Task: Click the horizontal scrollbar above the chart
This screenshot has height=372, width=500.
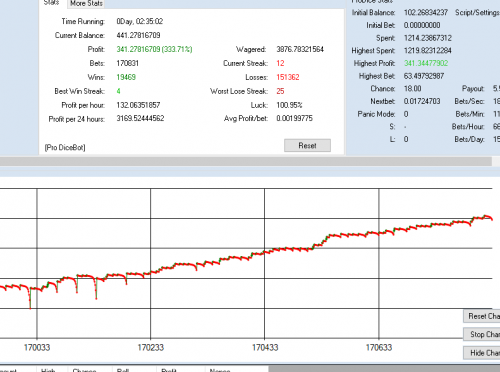Action: point(246,162)
